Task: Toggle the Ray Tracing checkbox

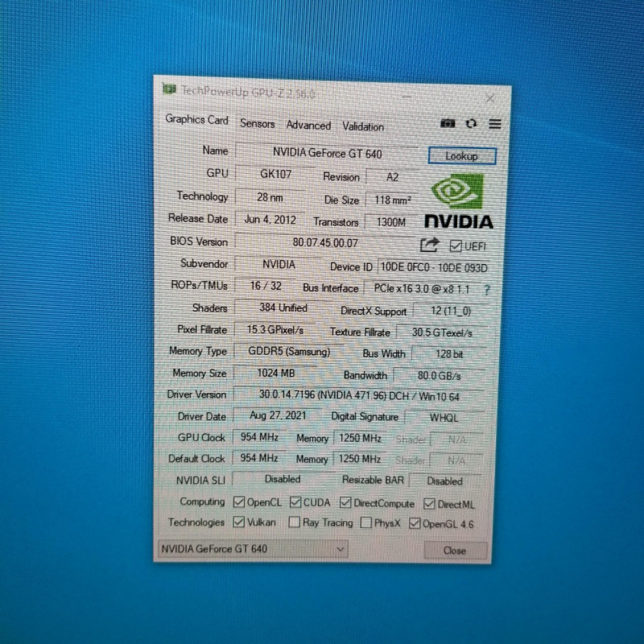Action: tap(294, 522)
